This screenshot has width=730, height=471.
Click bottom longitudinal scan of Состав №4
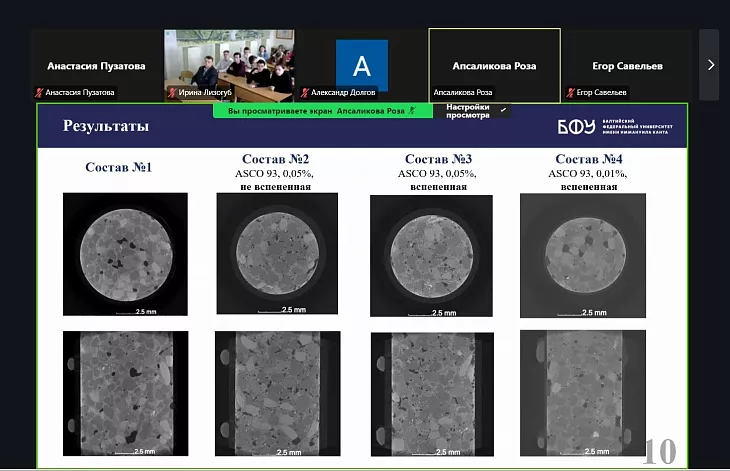coord(583,395)
